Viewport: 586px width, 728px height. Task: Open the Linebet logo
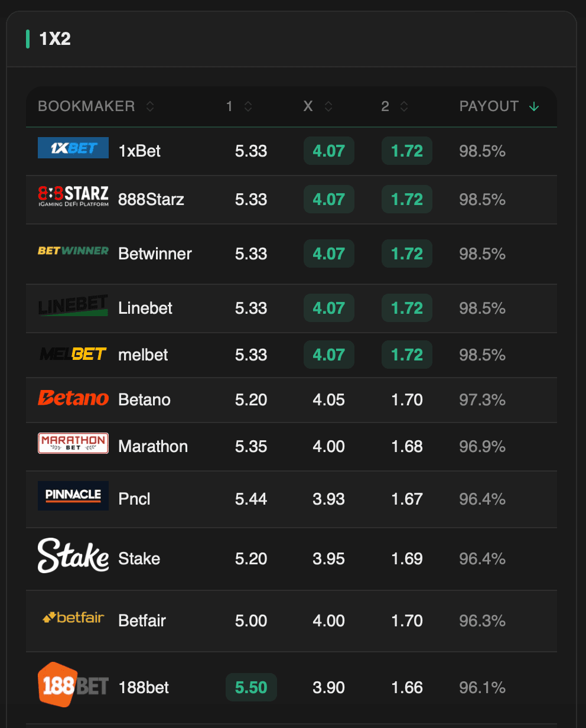click(73, 305)
